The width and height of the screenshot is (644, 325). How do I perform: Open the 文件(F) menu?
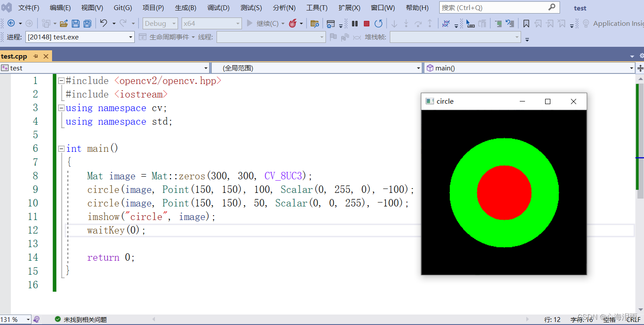point(28,8)
